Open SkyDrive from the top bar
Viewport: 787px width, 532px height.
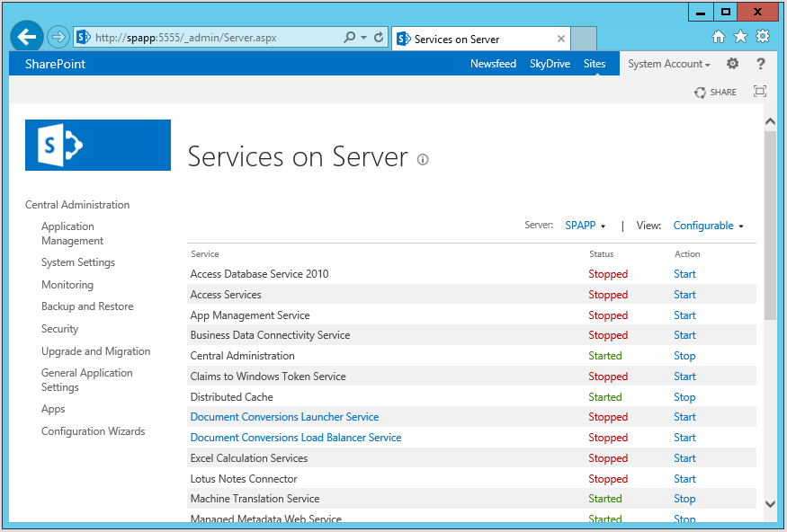[550, 64]
